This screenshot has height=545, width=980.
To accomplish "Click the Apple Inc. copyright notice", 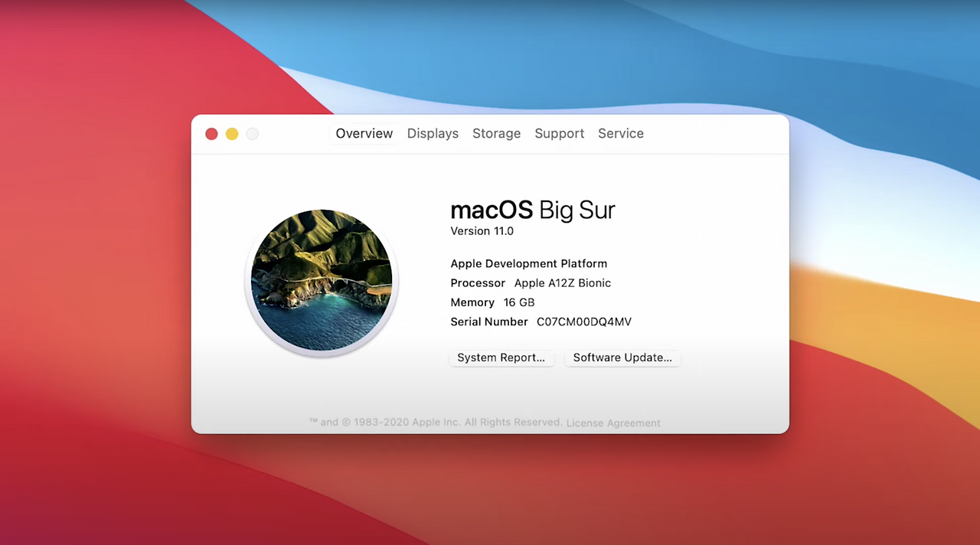I will (436, 423).
